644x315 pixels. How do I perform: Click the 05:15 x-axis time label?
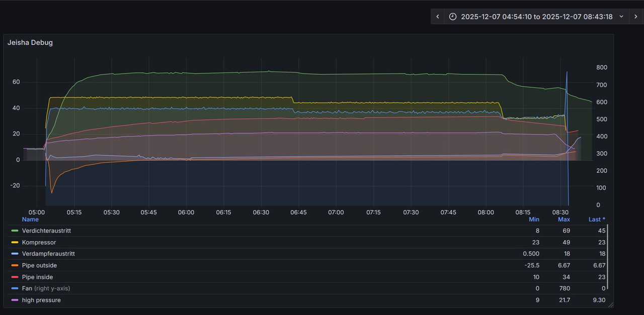pyautogui.click(x=74, y=213)
